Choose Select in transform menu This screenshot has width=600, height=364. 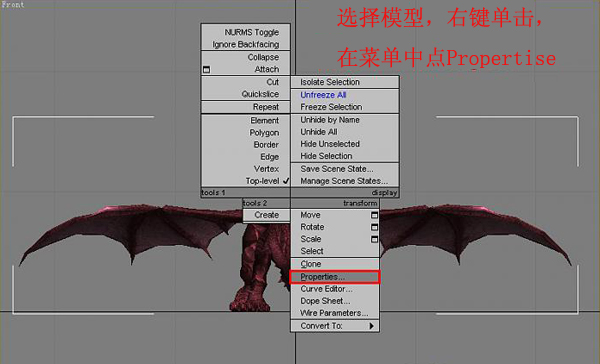pyautogui.click(x=312, y=251)
